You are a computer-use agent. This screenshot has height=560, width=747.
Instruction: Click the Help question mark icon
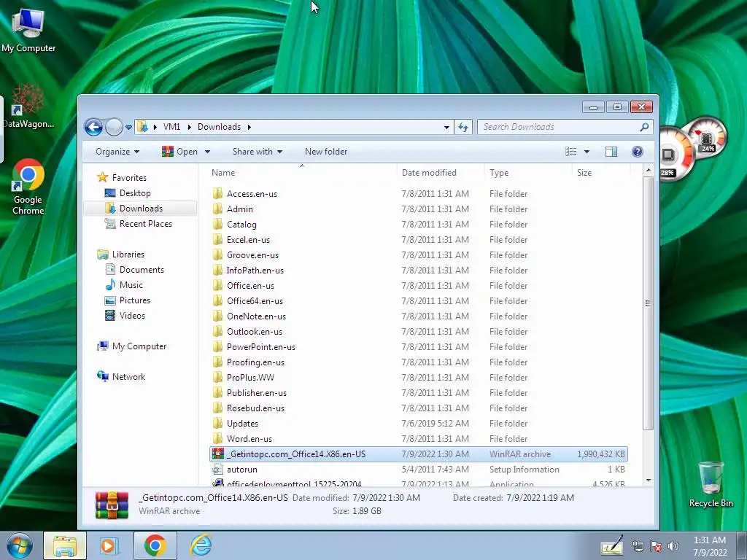(637, 152)
